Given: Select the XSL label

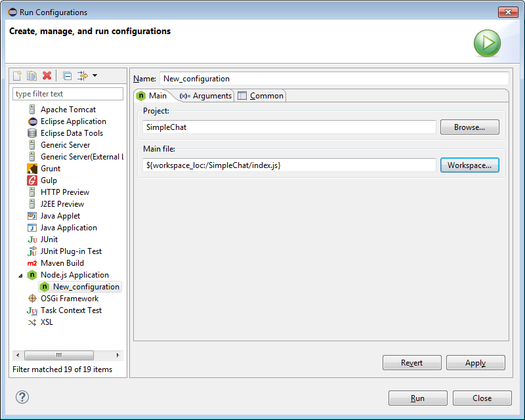Looking at the screenshot, I should tap(47, 322).
